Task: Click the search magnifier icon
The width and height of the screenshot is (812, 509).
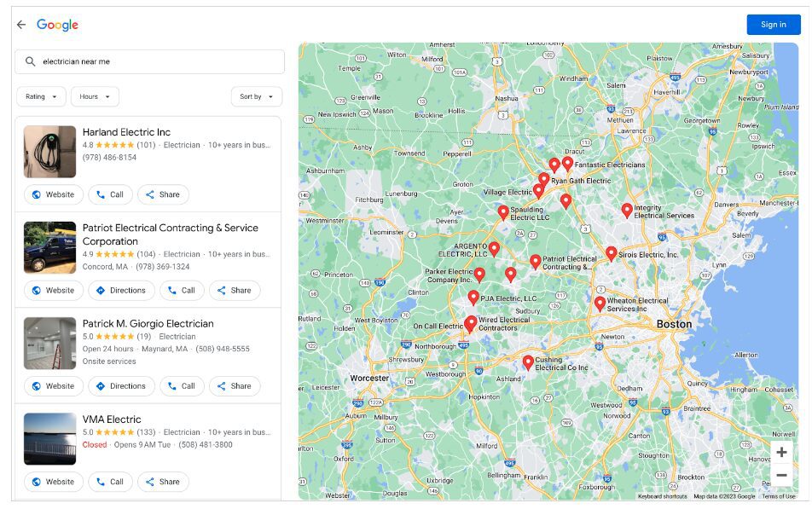Action: point(31,61)
